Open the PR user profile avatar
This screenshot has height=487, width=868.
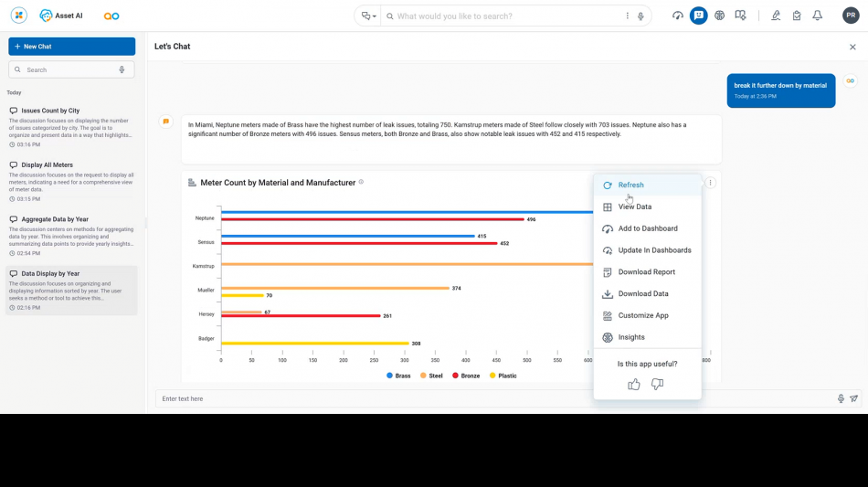(850, 16)
